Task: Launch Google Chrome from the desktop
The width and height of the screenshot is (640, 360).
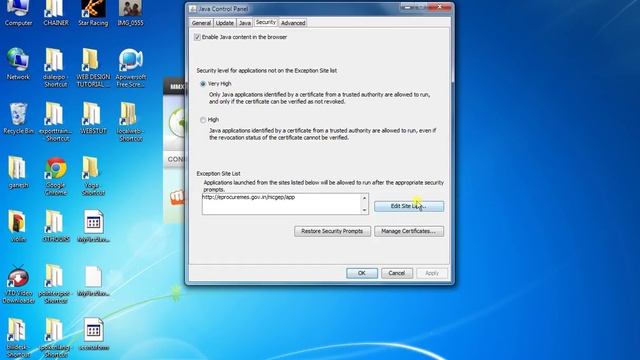Action: 56,176
